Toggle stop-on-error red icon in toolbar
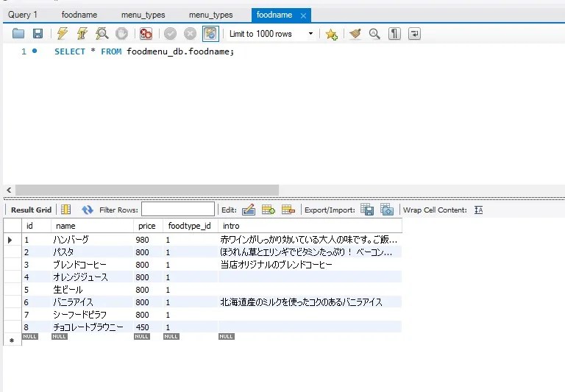Viewport: 565px width, 392px height. [x=146, y=34]
